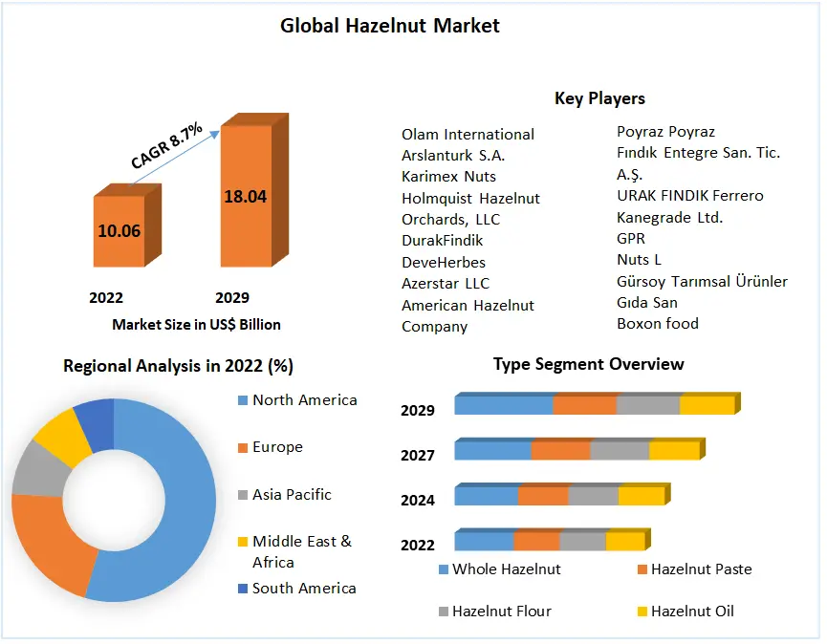Select the Hazelnut Oil legend swatch
This screenshot has height=644, width=827.
point(642,612)
